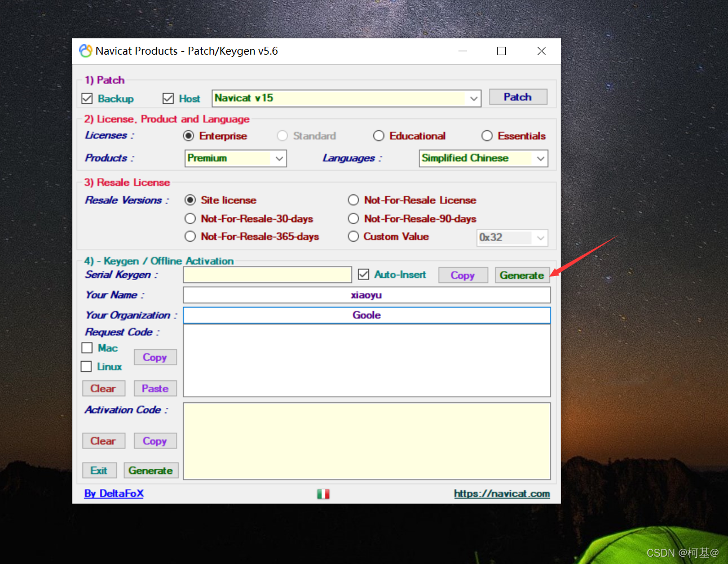Open the Premium products dropdown
Image resolution: width=728 pixels, height=564 pixels.
(236, 158)
